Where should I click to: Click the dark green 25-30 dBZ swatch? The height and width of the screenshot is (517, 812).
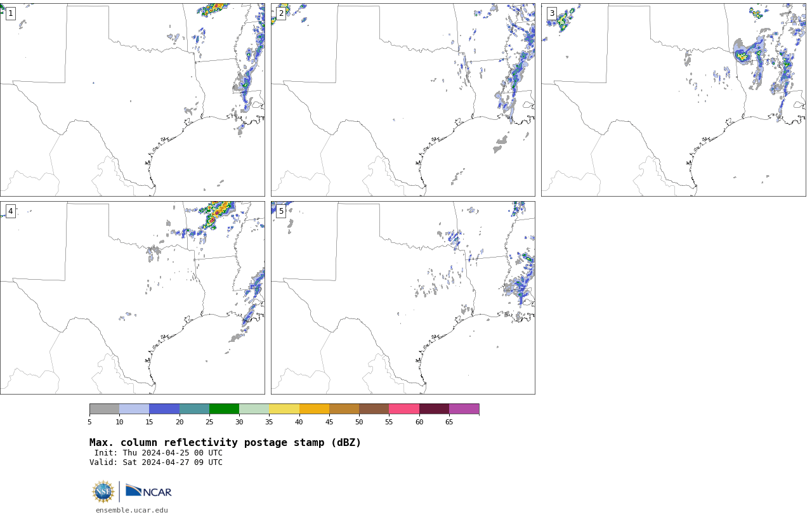click(224, 409)
